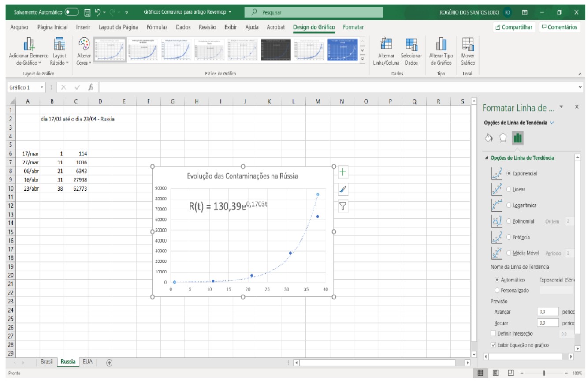The width and height of the screenshot is (588, 381).
Task: Collapse Opções de Linha de Tendência section
Action: coord(487,158)
